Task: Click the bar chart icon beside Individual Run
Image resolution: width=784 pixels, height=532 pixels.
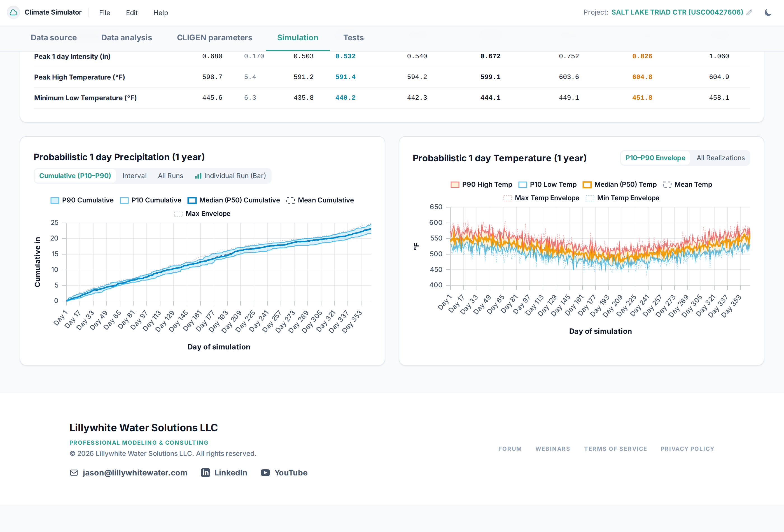Action: [198, 176]
